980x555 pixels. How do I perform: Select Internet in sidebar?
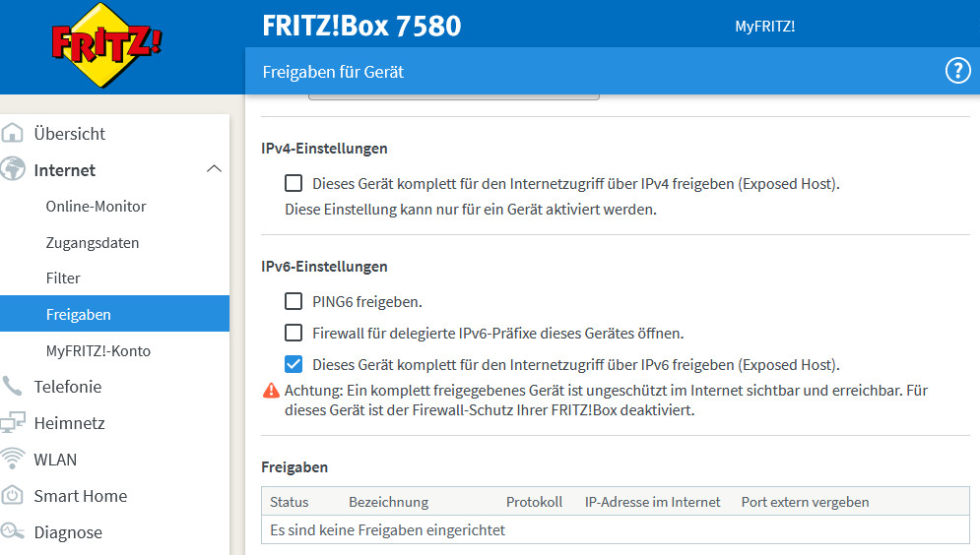click(64, 170)
